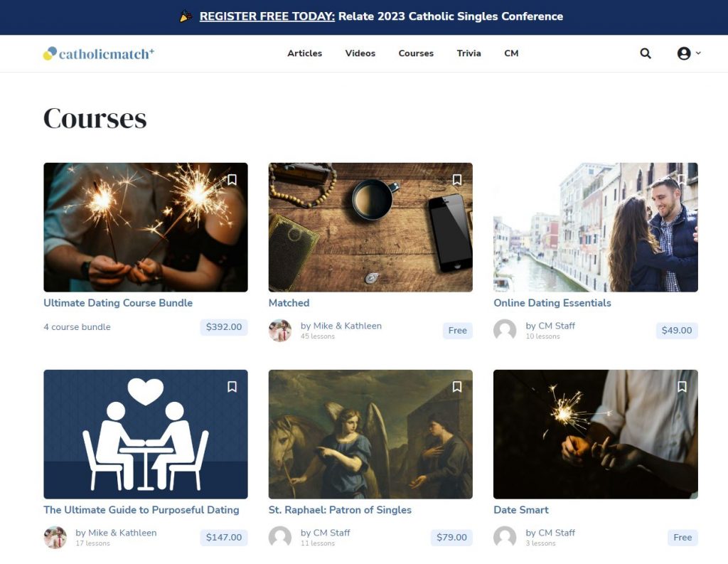Open the Videos menu item
Screen dimensions: 728x564
click(360, 53)
